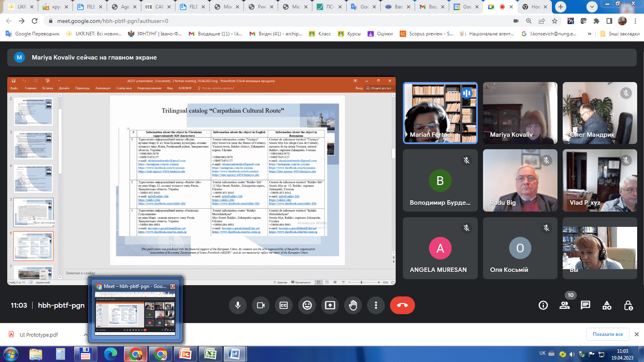
Task: Click Олег Мандрик's video tile
Action: 600,113
